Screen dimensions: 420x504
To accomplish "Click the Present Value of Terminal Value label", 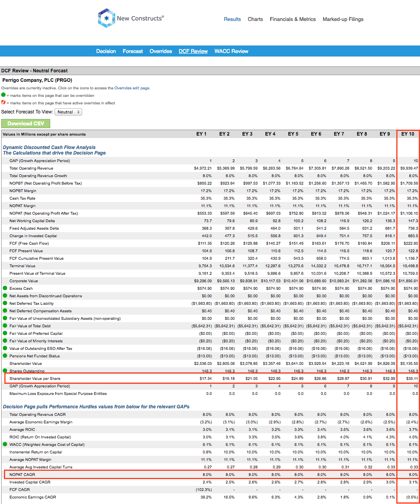I will [x=38, y=274].
